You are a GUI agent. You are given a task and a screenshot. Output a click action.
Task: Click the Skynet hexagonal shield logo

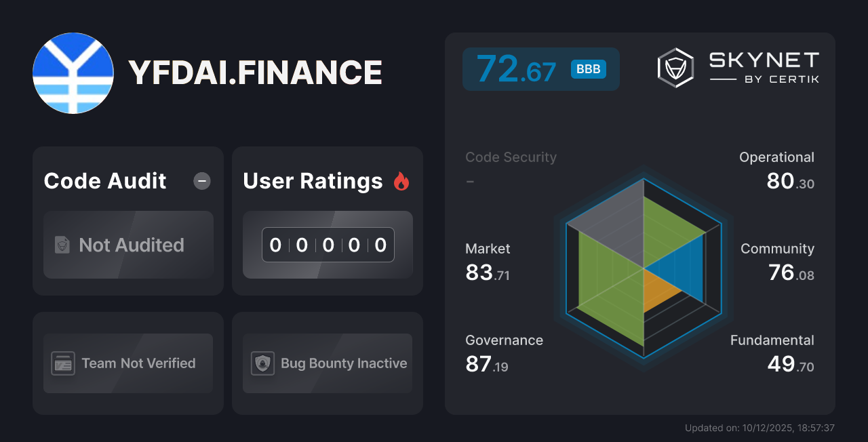coord(674,66)
